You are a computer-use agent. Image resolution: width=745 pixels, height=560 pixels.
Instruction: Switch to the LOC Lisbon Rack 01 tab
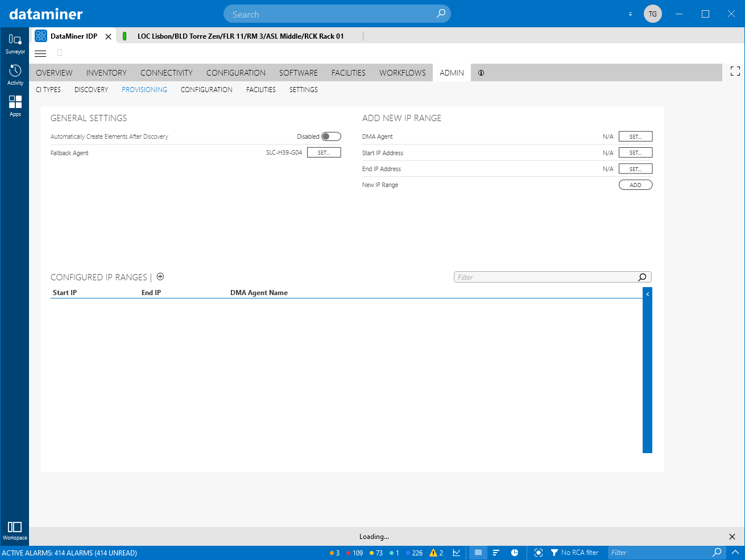[x=240, y=36]
